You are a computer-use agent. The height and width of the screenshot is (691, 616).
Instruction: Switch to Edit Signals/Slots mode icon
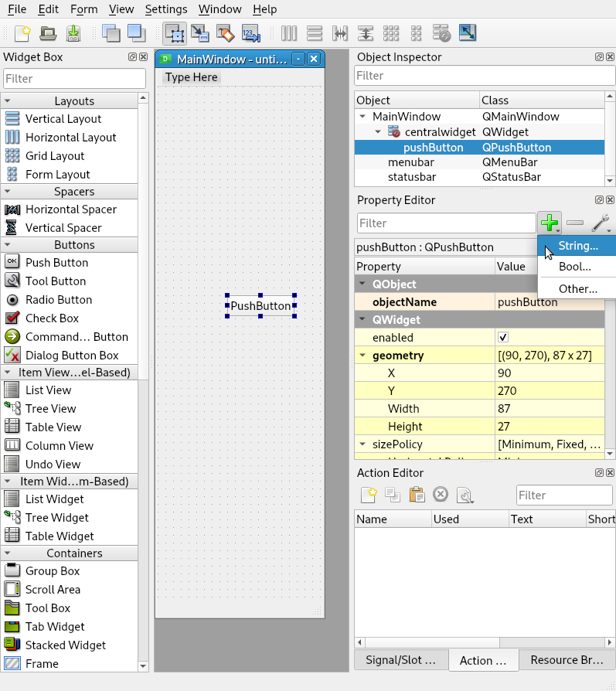[199, 33]
